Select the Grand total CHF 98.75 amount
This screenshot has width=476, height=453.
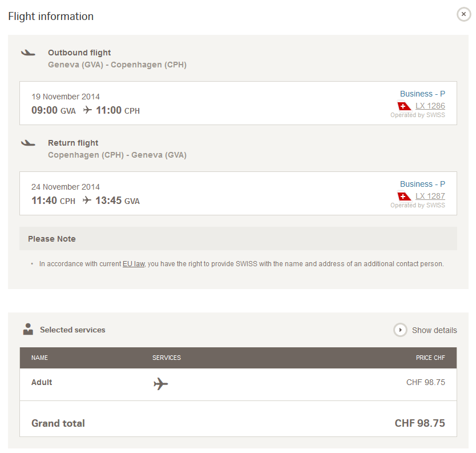(419, 423)
